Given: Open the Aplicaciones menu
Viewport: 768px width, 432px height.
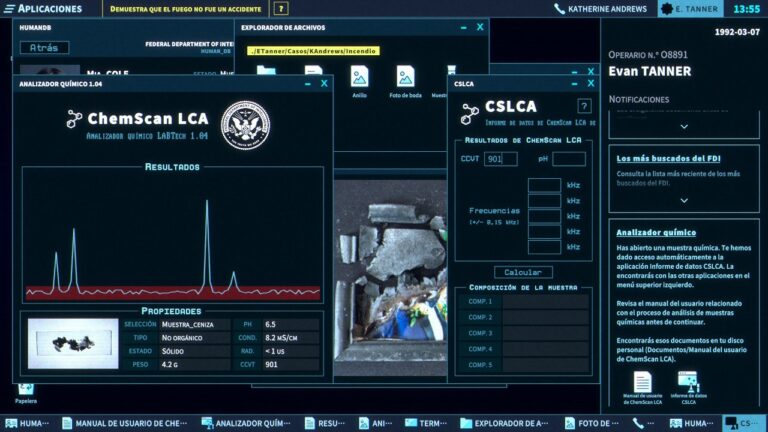Looking at the screenshot, I should coord(43,9).
